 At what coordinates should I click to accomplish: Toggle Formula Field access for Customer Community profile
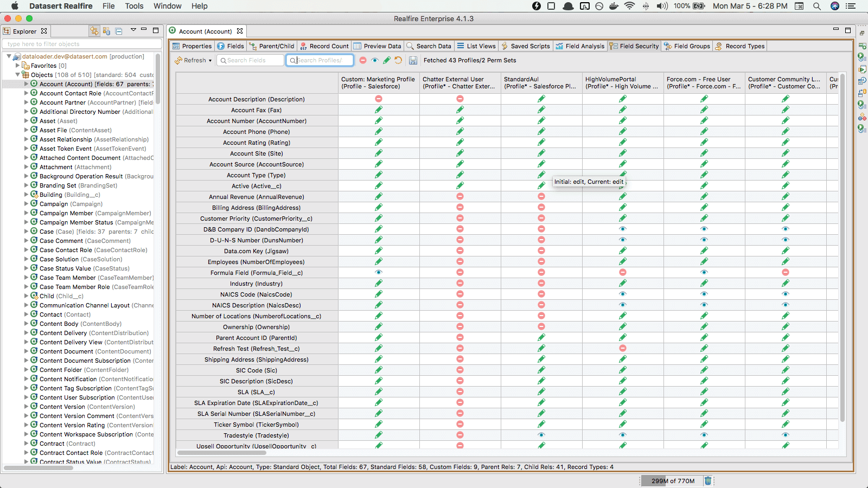[786, 272]
